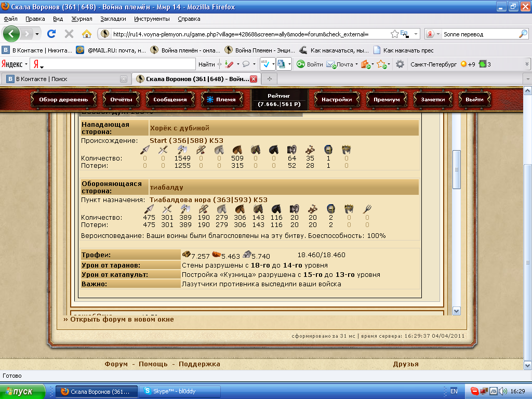Go to Отчёты in game menu
532x399 pixels.
click(x=121, y=99)
